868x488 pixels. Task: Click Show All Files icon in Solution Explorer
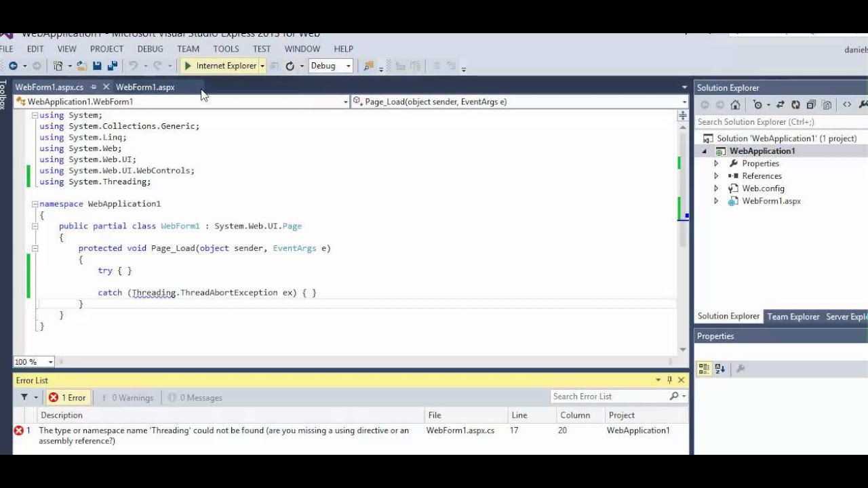[x=827, y=104]
